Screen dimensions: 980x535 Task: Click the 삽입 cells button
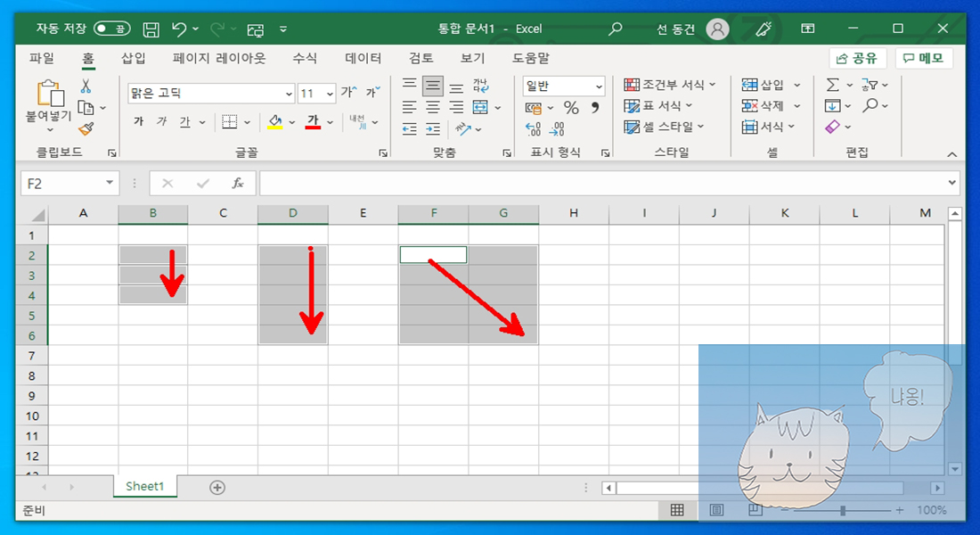(764, 85)
